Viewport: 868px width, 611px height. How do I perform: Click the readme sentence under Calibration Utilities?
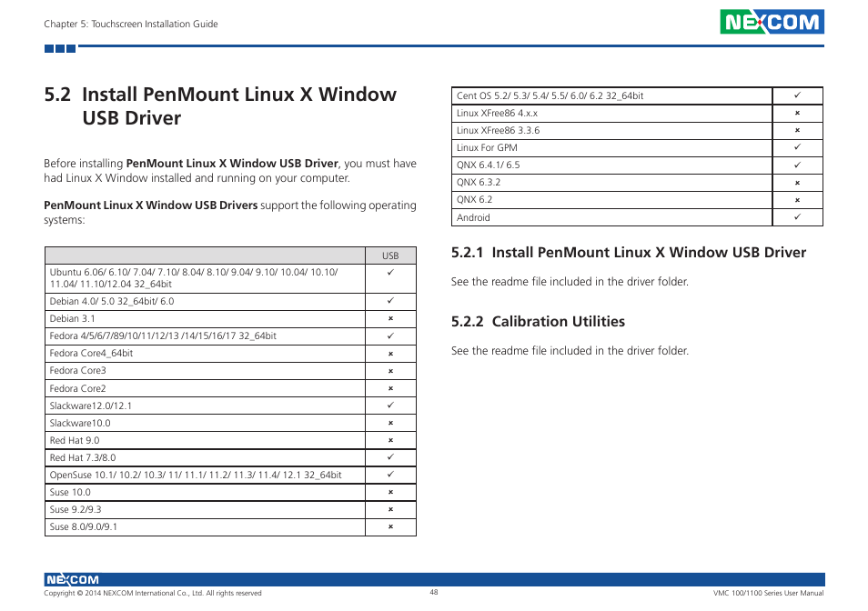click(570, 351)
